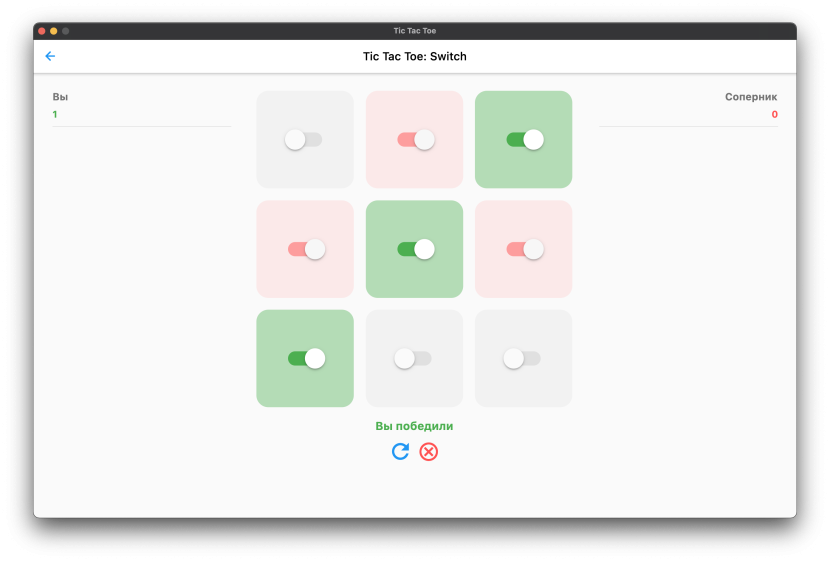Toggle the middle-right red switch
Viewport: 830px width, 562px height.
[524, 249]
